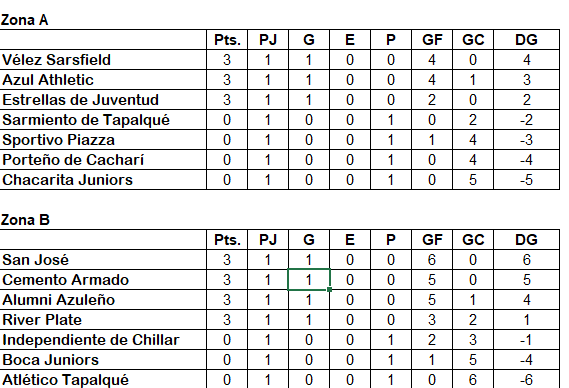Click the River Plate team name cell
Image resolution: width=569 pixels, height=388 pixels.
(103, 320)
